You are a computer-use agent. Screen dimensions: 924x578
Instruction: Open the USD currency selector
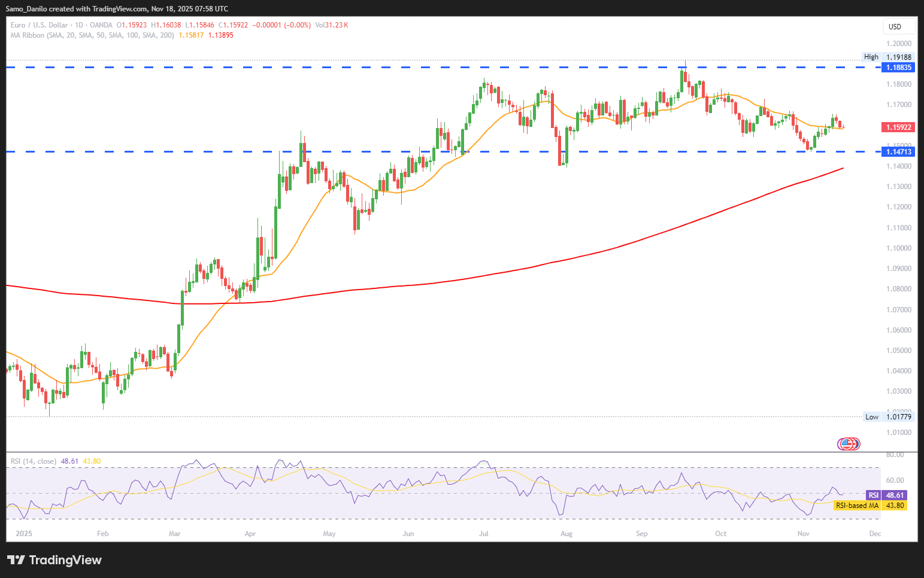(898, 26)
